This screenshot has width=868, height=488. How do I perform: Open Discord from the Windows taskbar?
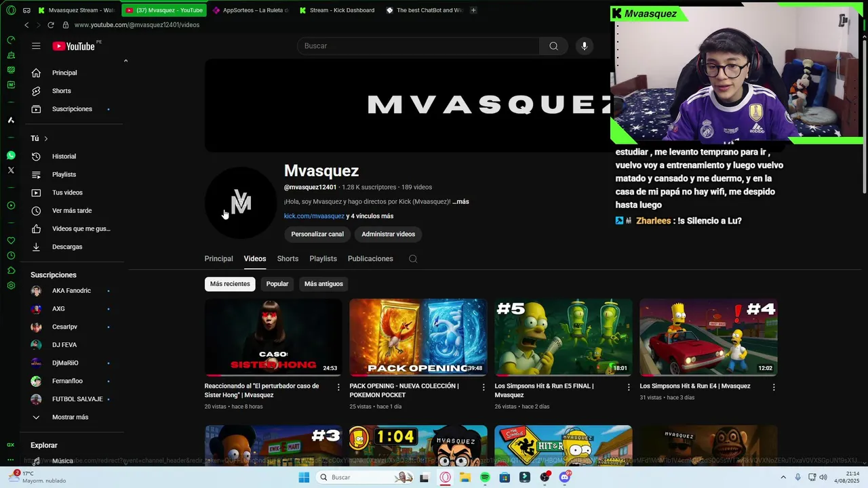click(x=565, y=477)
